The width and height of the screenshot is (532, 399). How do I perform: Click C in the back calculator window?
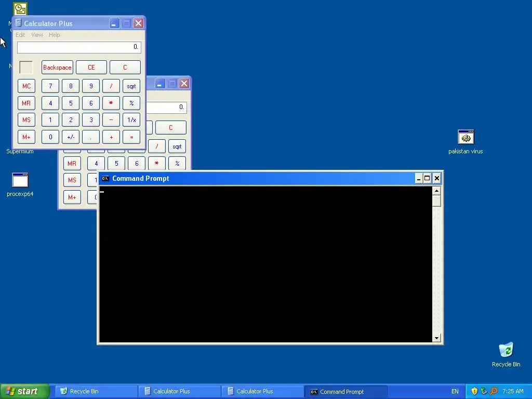[170, 128]
